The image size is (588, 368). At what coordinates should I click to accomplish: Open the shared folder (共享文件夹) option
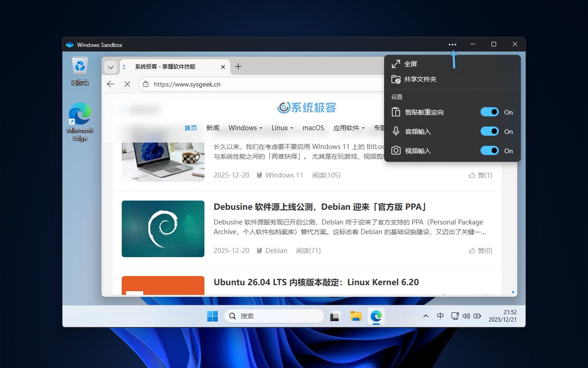tap(419, 79)
